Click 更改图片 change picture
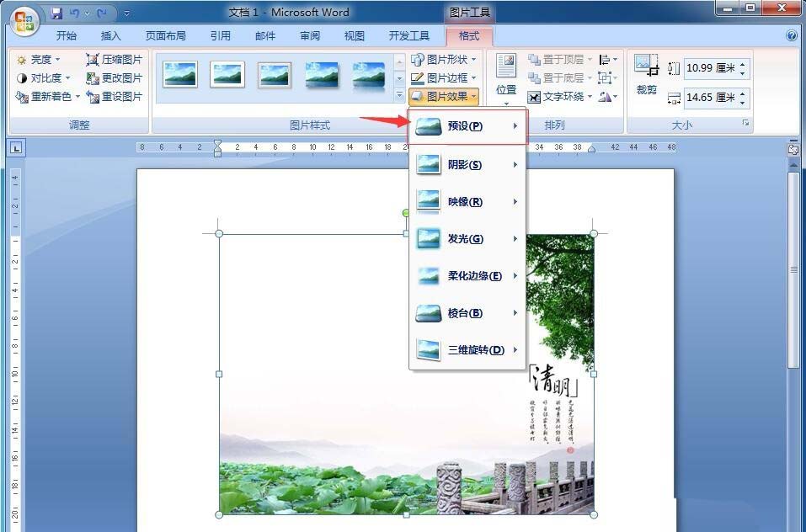 114,78
